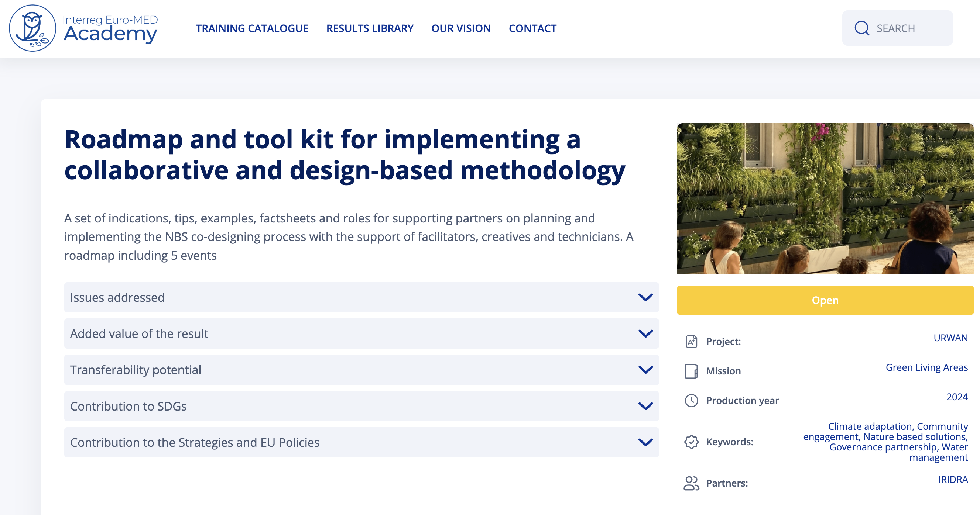Go to the Results Library menu item
Image resolution: width=980 pixels, height=515 pixels.
(369, 28)
